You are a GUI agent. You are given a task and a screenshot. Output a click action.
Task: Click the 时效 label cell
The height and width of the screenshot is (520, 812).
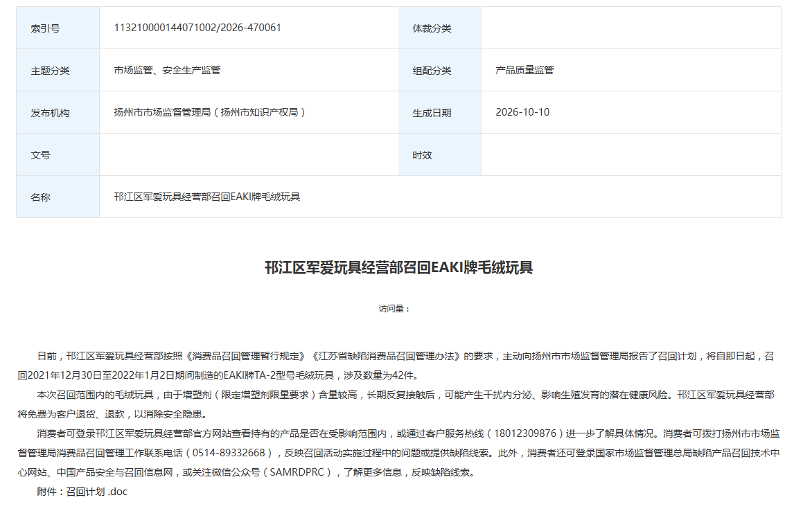coord(440,154)
